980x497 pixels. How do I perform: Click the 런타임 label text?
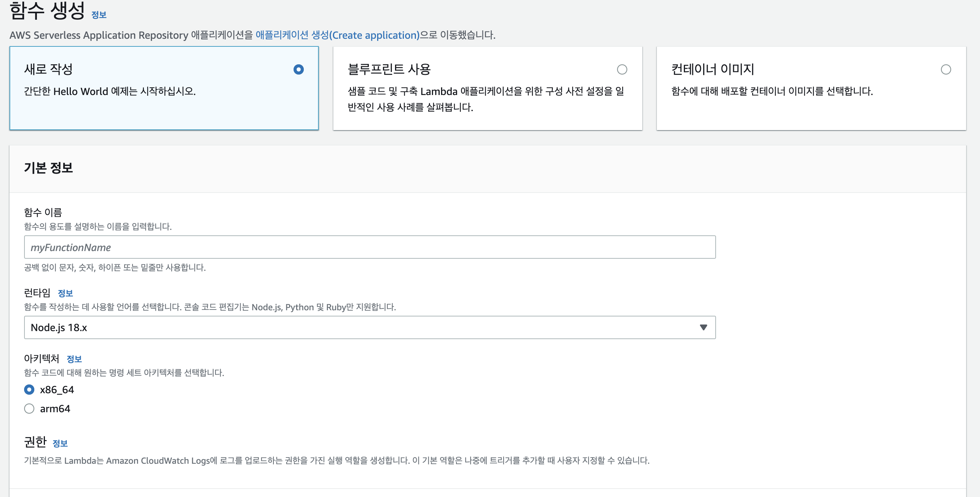(37, 293)
